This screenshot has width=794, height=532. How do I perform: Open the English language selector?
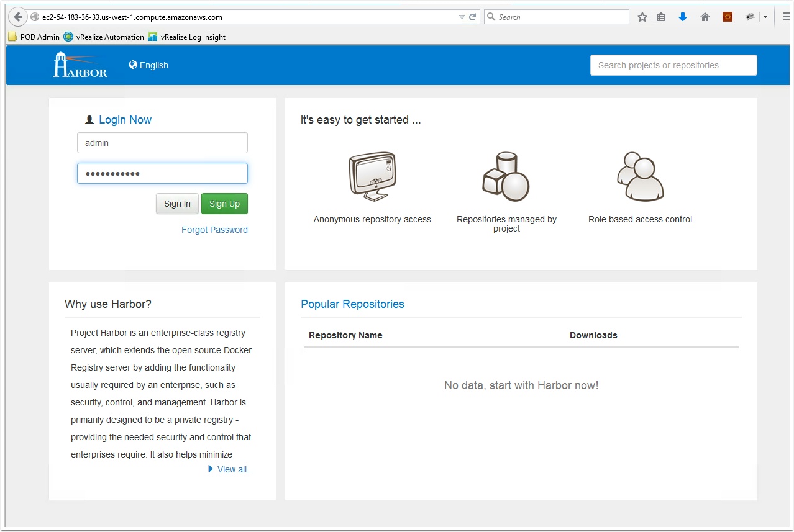[x=148, y=65]
